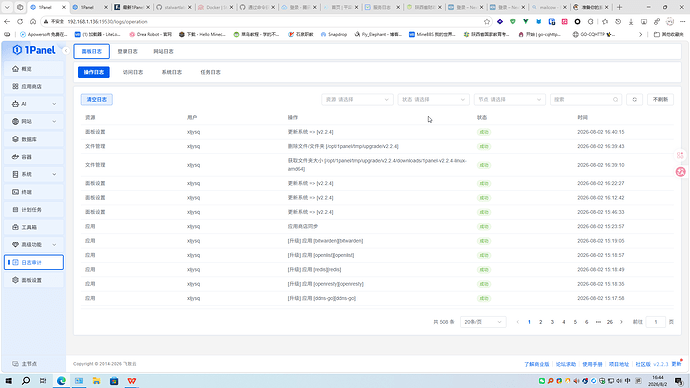Click taskbar search magnifier
The height and width of the screenshot is (388, 690).
(26, 381)
